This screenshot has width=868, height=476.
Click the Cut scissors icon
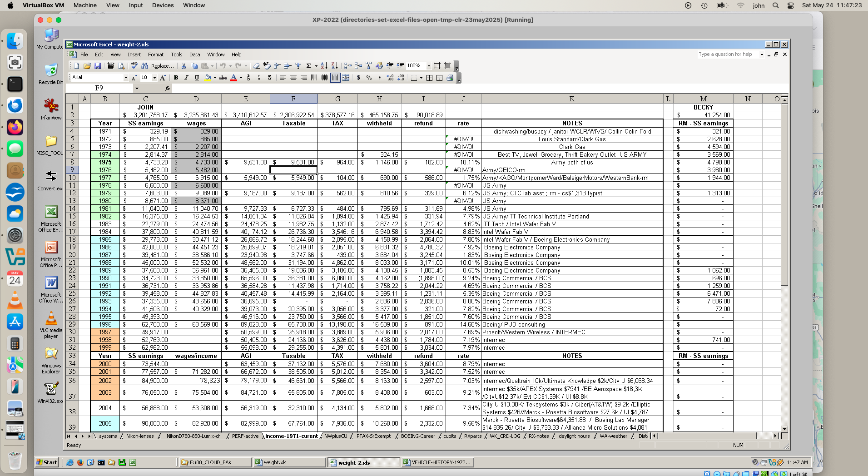pyautogui.click(x=184, y=66)
